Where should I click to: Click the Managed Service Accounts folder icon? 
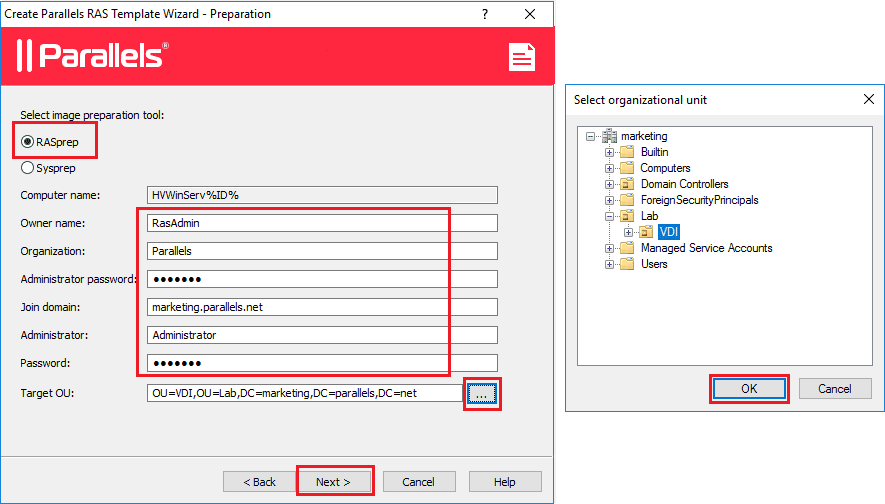pyautogui.click(x=627, y=248)
